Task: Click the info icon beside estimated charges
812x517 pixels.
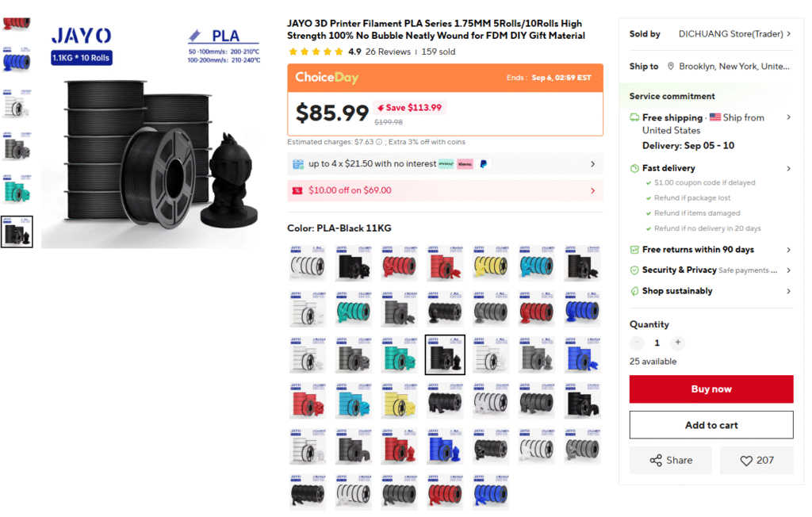Action: coord(378,142)
